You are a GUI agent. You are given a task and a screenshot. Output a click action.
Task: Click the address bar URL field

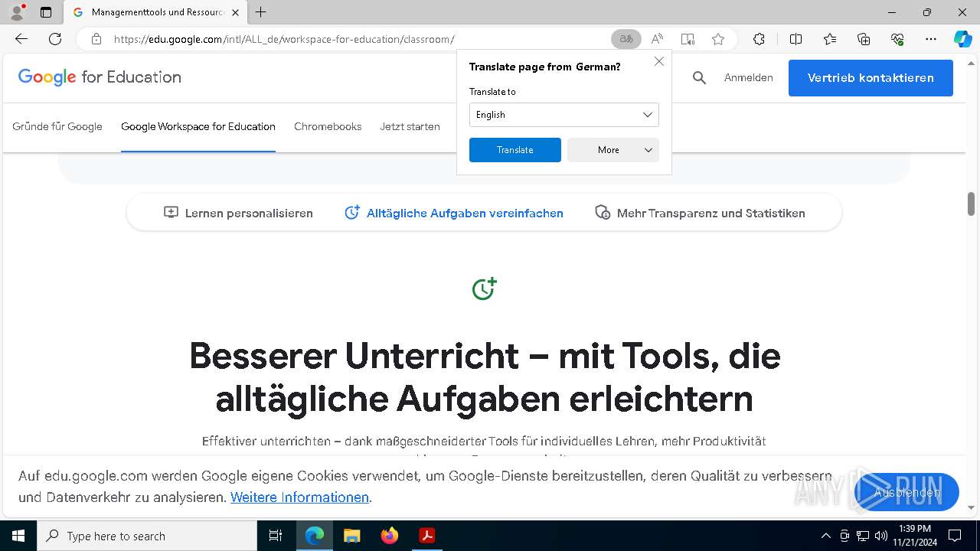(x=360, y=39)
